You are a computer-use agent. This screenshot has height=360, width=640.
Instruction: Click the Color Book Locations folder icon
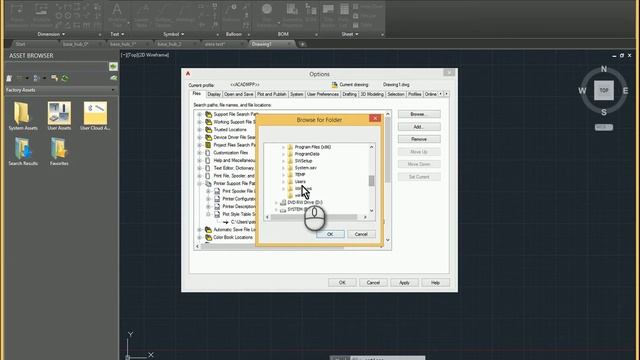point(209,238)
